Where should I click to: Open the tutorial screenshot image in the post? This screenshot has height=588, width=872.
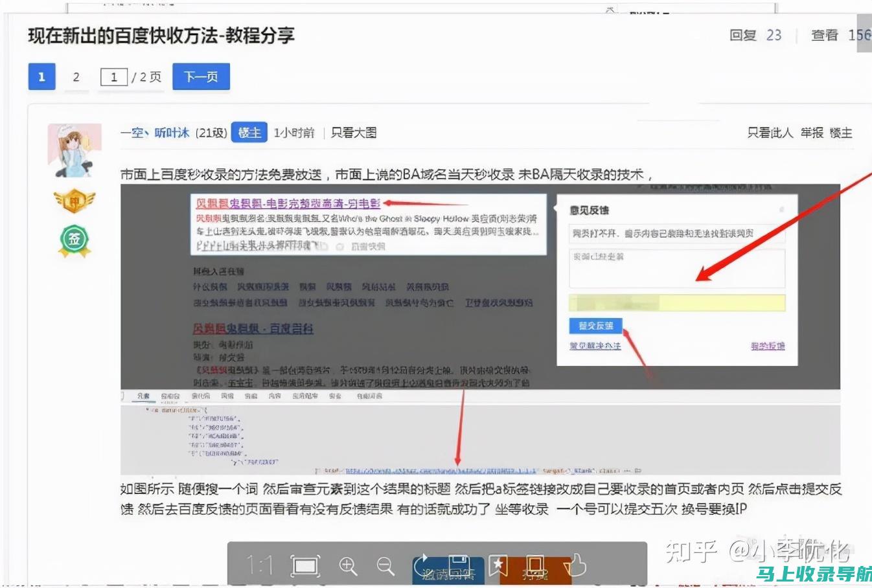tap(480, 330)
